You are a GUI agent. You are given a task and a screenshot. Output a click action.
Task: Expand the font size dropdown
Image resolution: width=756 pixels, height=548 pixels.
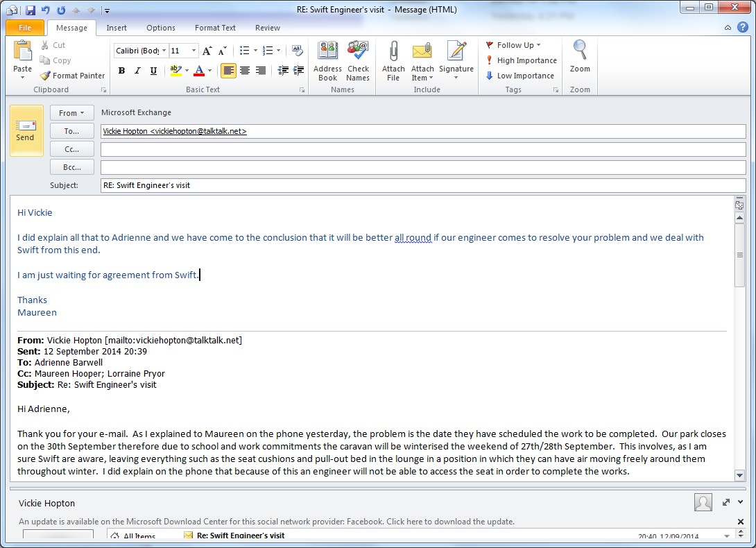point(194,51)
